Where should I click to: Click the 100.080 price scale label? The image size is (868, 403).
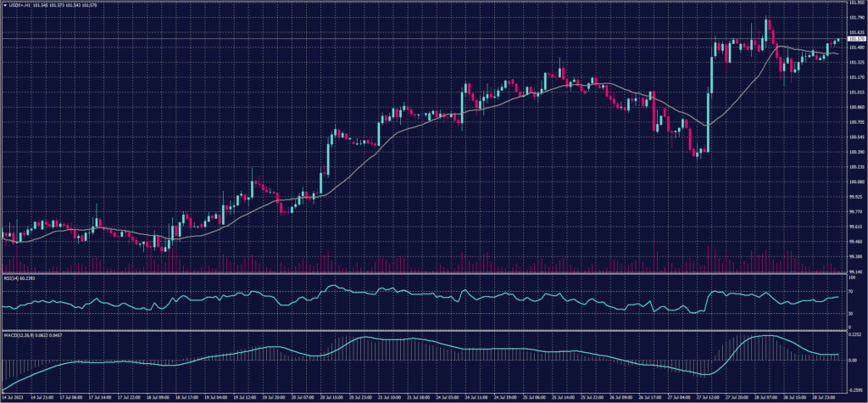point(855,182)
